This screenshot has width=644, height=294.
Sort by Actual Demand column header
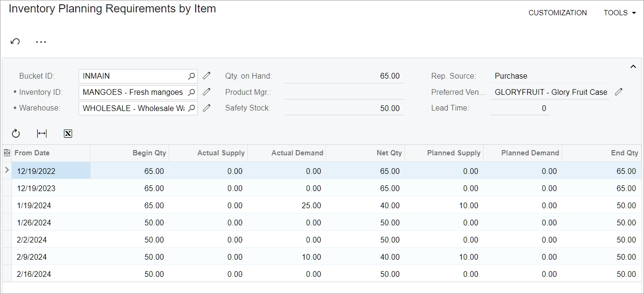coord(287,153)
